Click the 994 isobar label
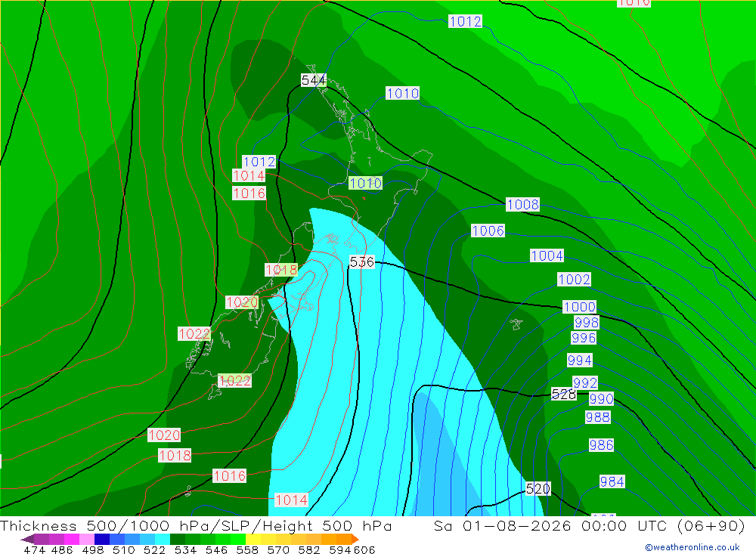Image resolution: width=756 pixels, height=554 pixels. click(x=580, y=361)
